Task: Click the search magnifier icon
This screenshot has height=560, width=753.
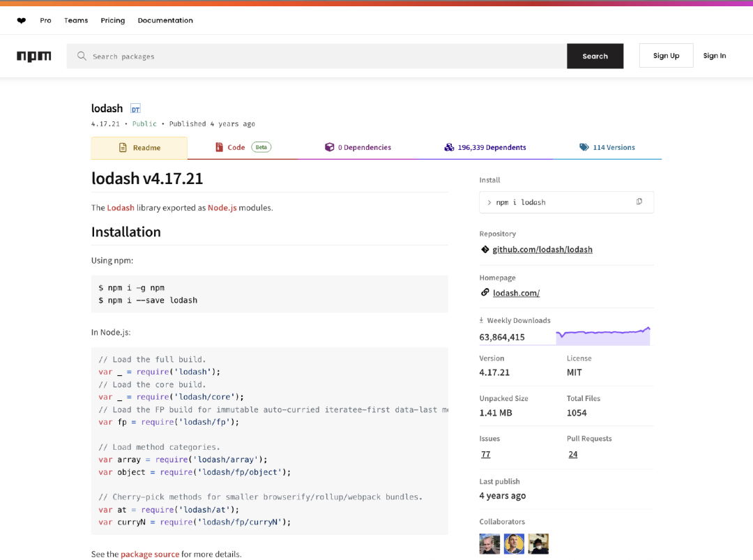Action: 82,56
